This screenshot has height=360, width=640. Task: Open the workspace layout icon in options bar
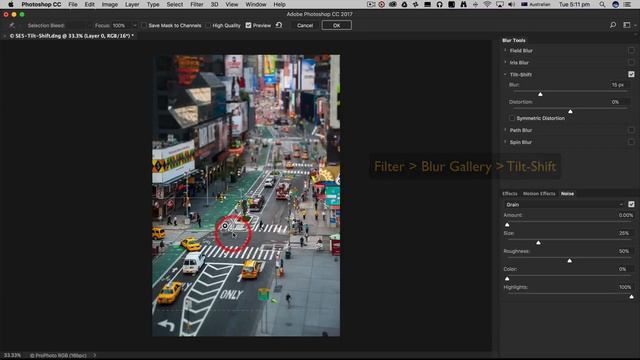(x=627, y=25)
